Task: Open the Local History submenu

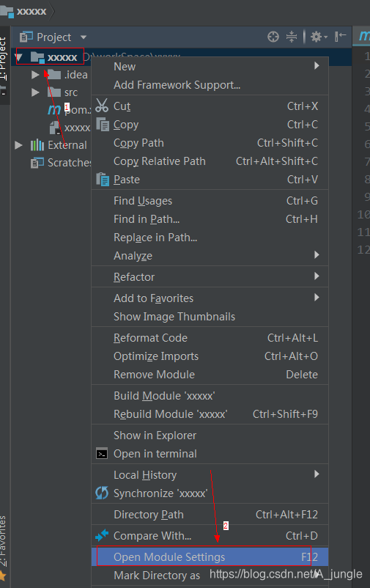Action: coord(210,475)
